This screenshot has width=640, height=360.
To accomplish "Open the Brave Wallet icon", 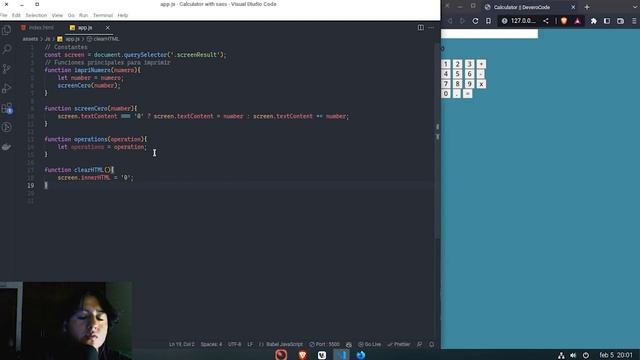I will [620, 21].
